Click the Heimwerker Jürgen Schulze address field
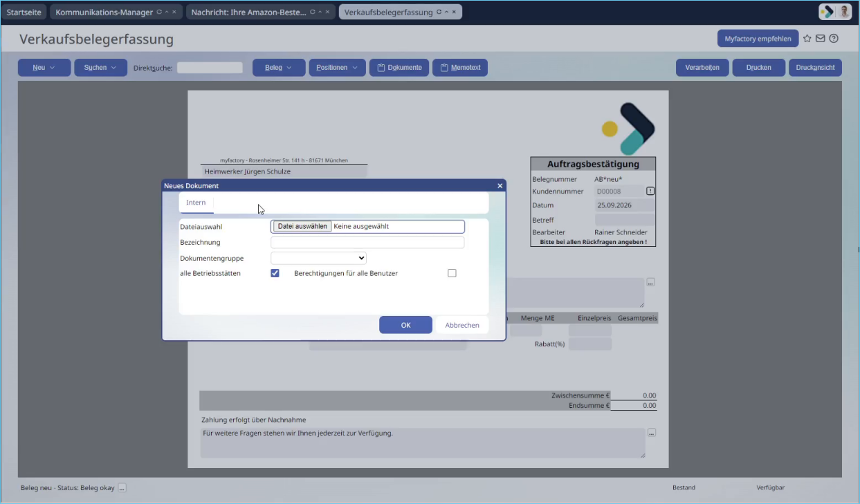Image resolution: width=860 pixels, height=504 pixels. 284,171
